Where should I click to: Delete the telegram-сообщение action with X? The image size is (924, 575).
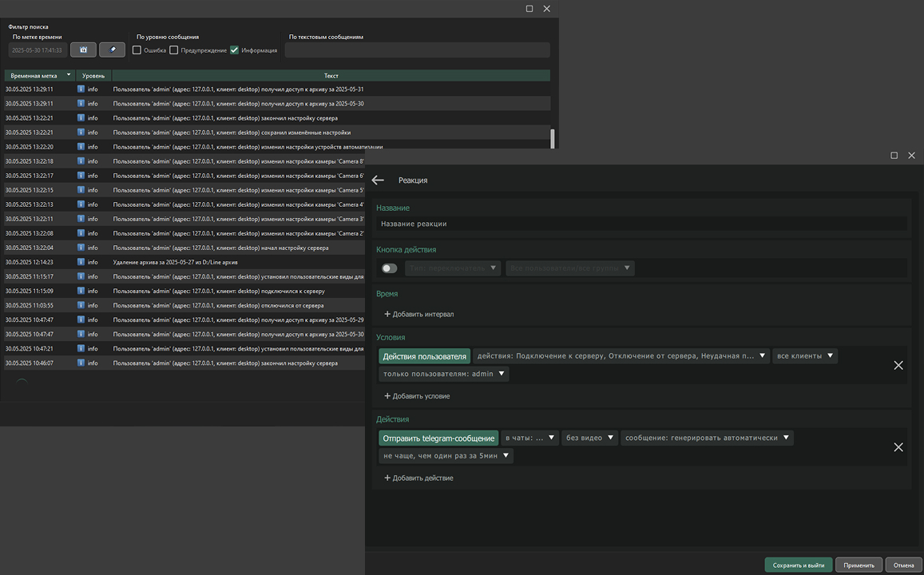(x=898, y=447)
